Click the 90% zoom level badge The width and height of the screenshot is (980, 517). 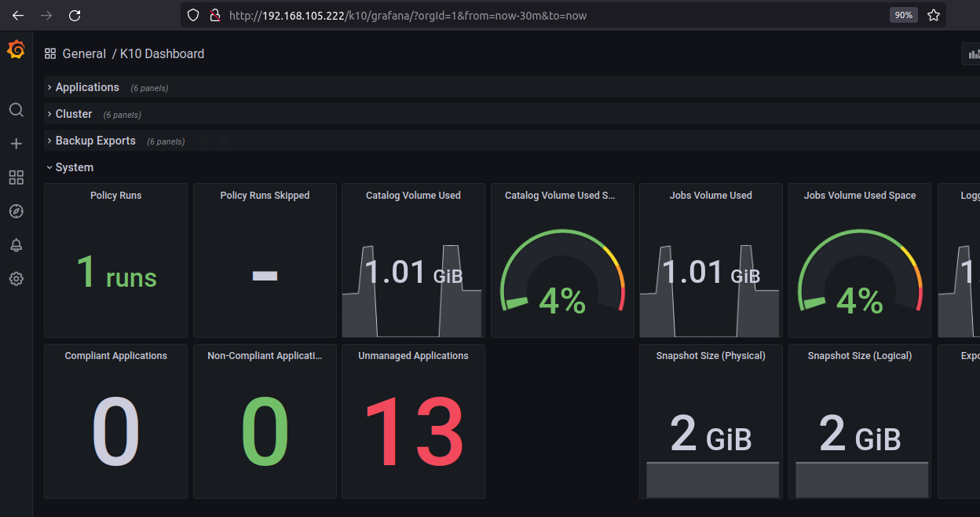click(904, 15)
